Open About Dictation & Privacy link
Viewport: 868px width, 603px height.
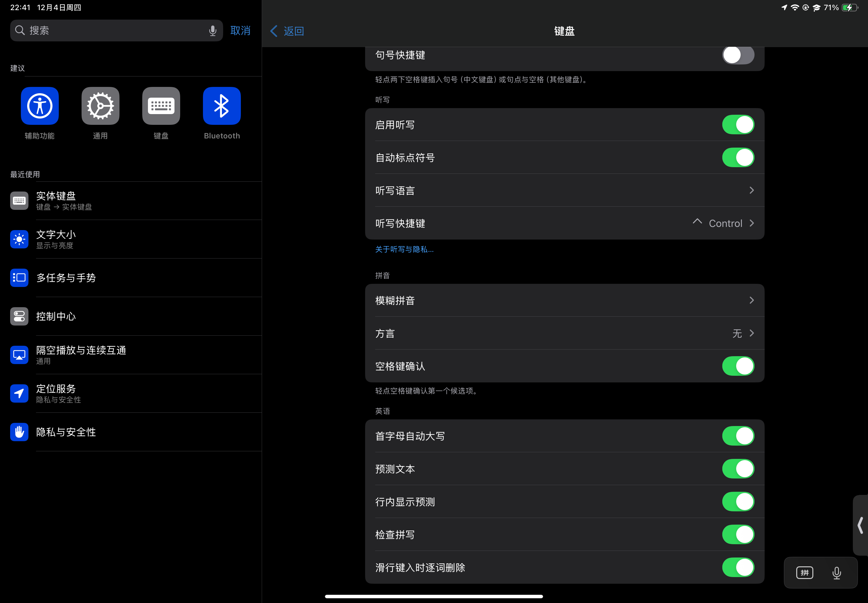pyautogui.click(x=404, y=249)
